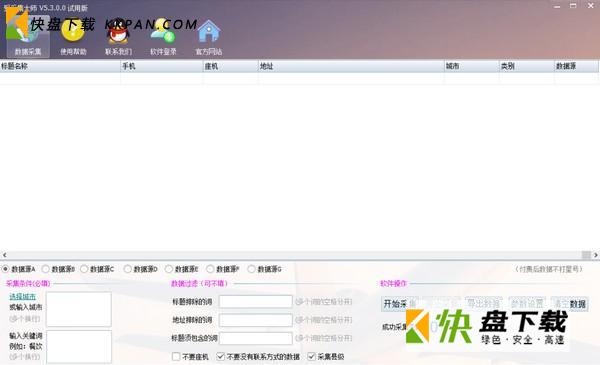Select the 数据源C radio button
Viewport: 600px width, 365px height.
pos(84,269)
